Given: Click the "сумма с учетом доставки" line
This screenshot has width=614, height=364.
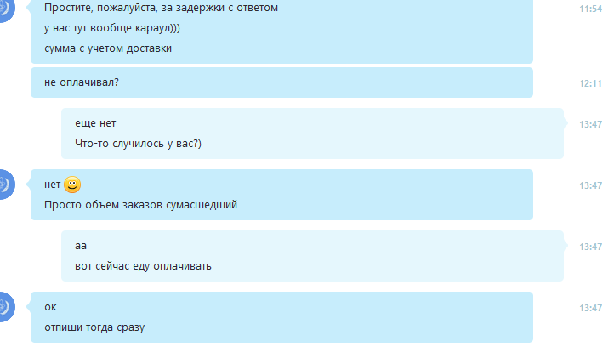Looking at the screenshot, I should point(108,48).
